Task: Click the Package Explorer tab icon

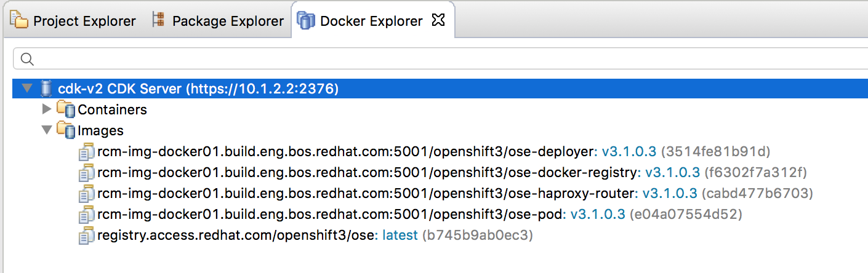Action: tap(158, 21)
